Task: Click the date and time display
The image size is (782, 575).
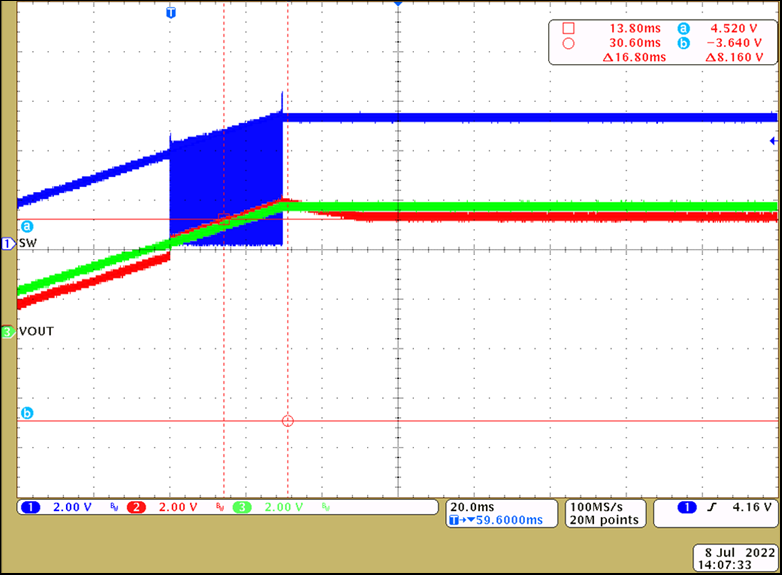Action: [734, 558]
